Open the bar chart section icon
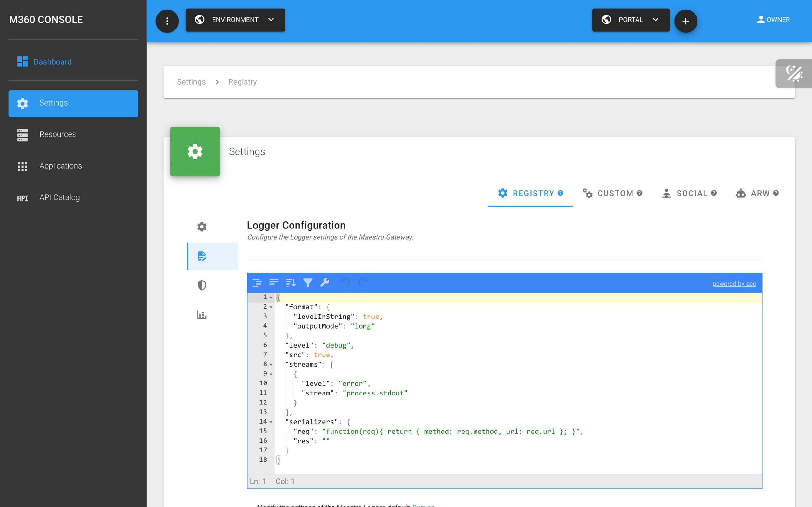Screen dimensions: 812x507 [x=202, y=315]
